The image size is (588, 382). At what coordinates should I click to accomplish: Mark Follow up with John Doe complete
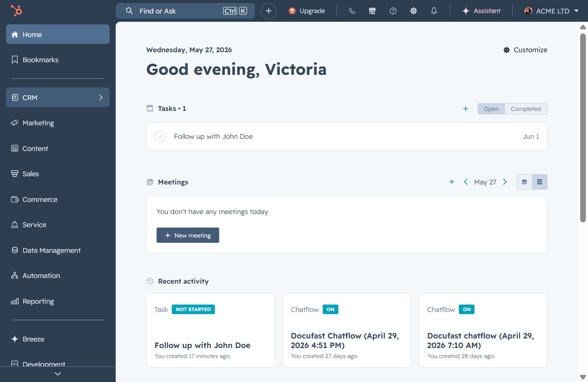point(160,137)
